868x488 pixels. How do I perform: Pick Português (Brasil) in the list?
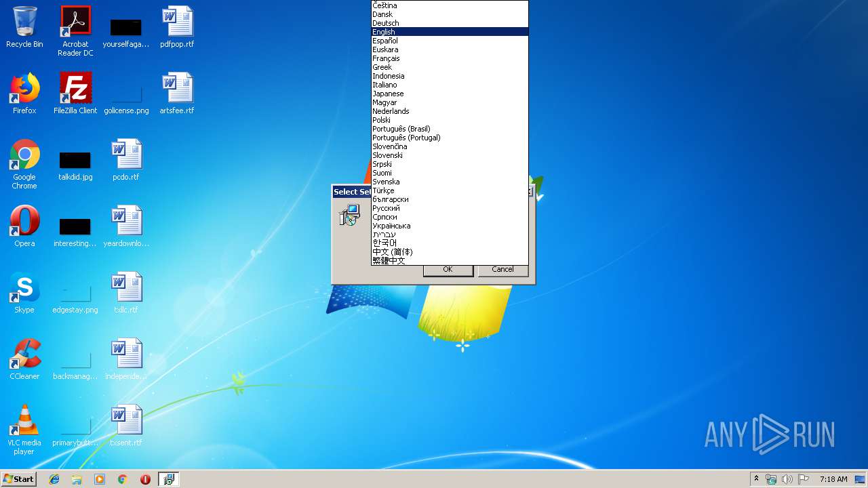(x=450, y=129)
